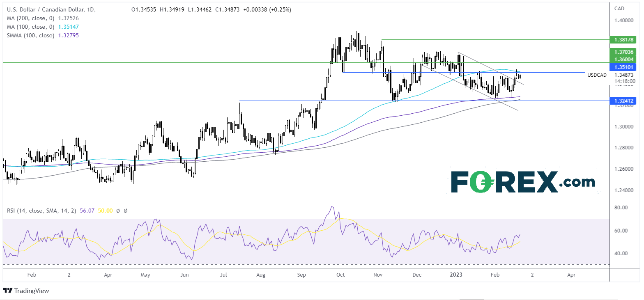Click the SMMA value 1.32795
The height and width of the screenshot is (300, 644).
click(x=68, y=35)
